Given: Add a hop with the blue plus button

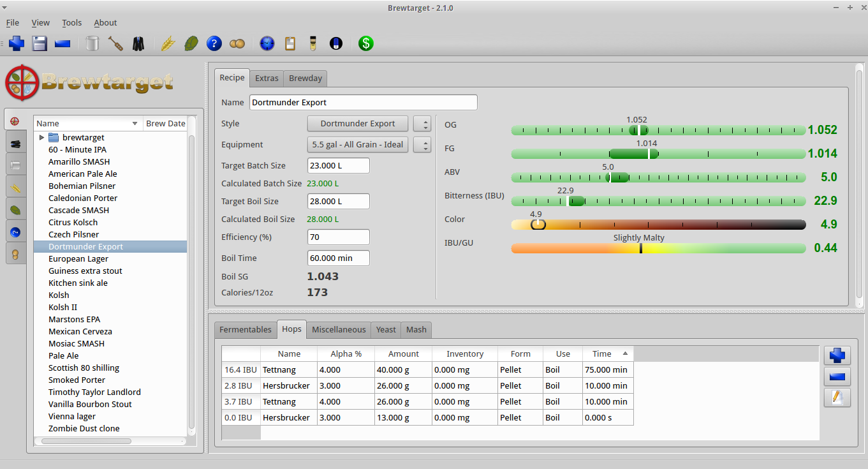Looking at the screenshot, I should (837, 356).
